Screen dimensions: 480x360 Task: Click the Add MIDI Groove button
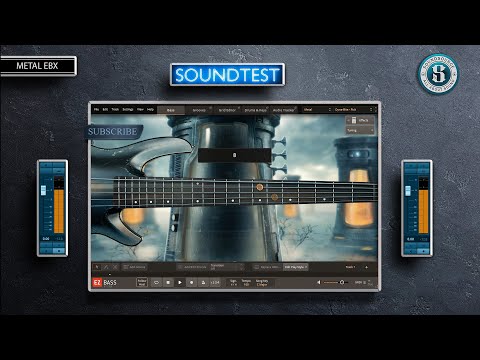192,267
